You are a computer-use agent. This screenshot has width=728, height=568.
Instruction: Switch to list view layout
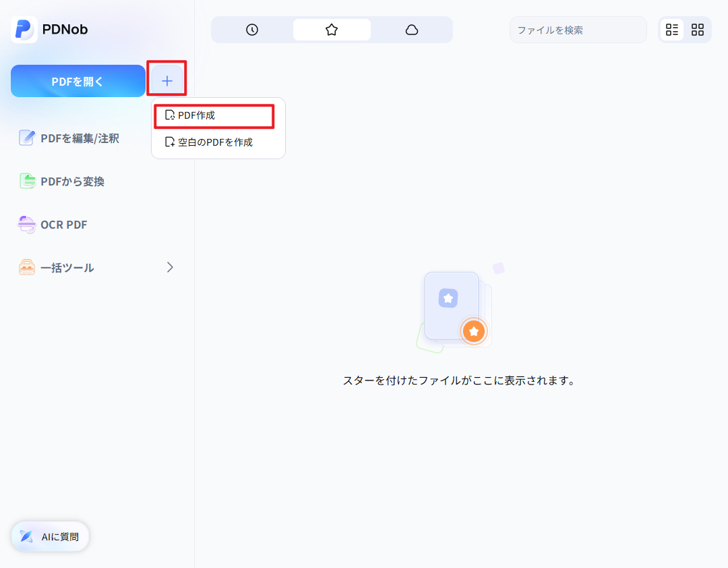[x=672, y=30]
